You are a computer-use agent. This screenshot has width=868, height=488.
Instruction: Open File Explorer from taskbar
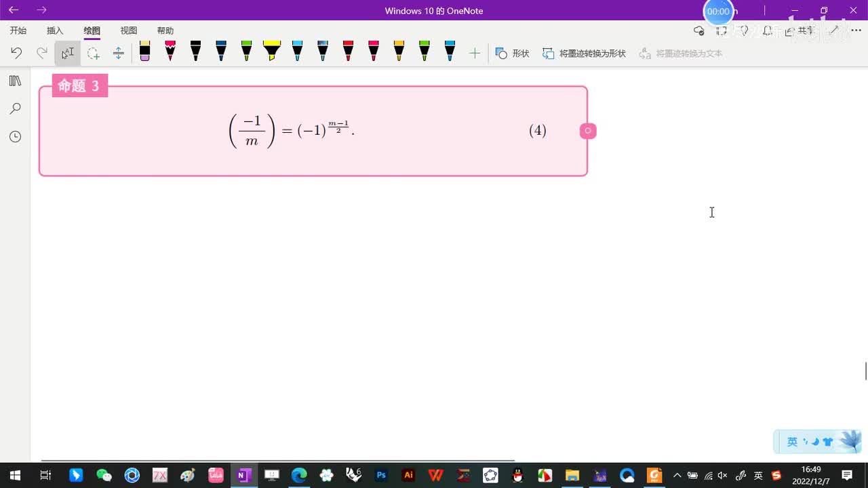[x=572, y=475]
